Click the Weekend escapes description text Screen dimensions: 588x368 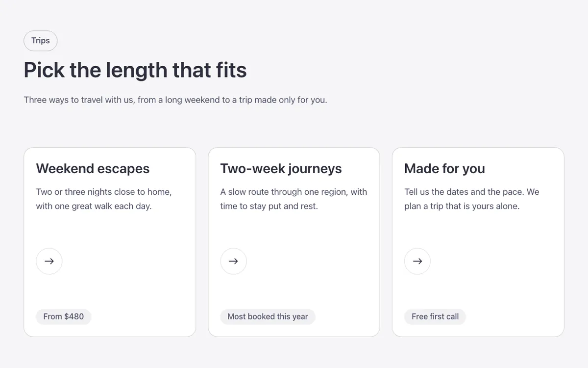(x=104, y=199)
